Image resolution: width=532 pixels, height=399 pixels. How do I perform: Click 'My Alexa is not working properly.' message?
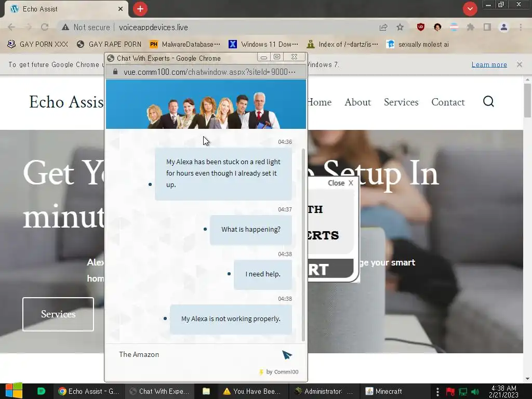click(x=231, y=319)
